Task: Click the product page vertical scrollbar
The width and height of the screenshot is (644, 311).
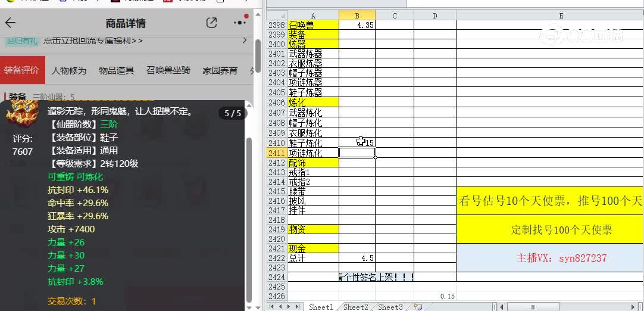Action: (258, 55)
